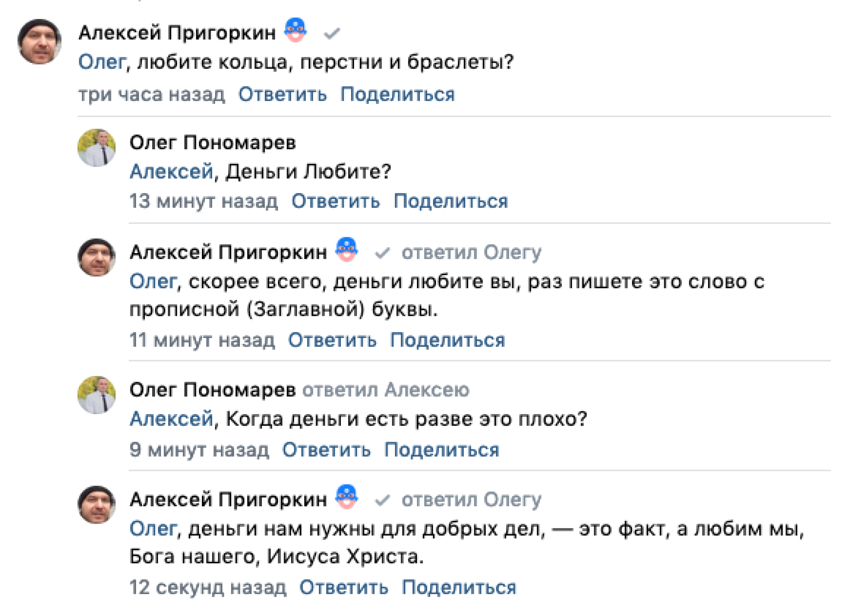Click Поделиться under the '12 секунд назад' comment
The image size is (850, 616).
coord(459,587)
